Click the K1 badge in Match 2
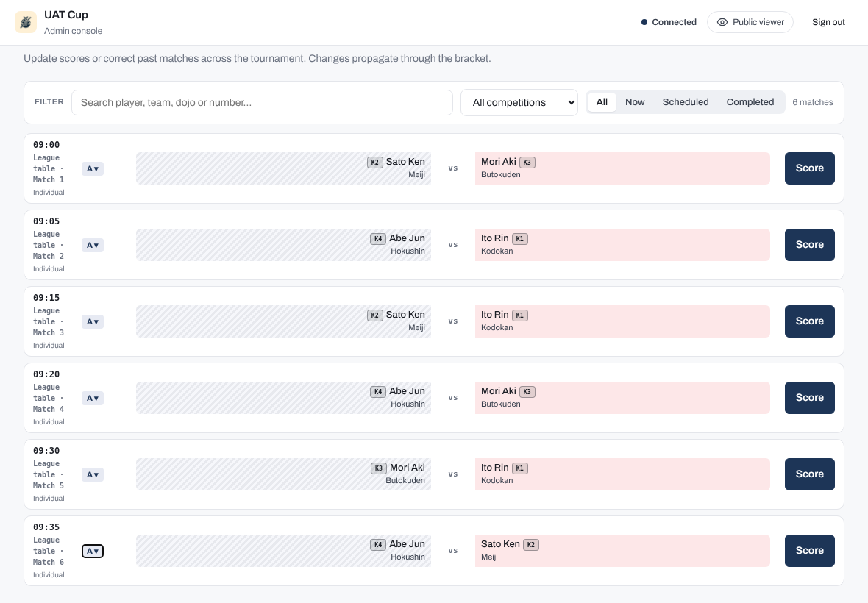 pyautogui.click(x=520, y=238)
